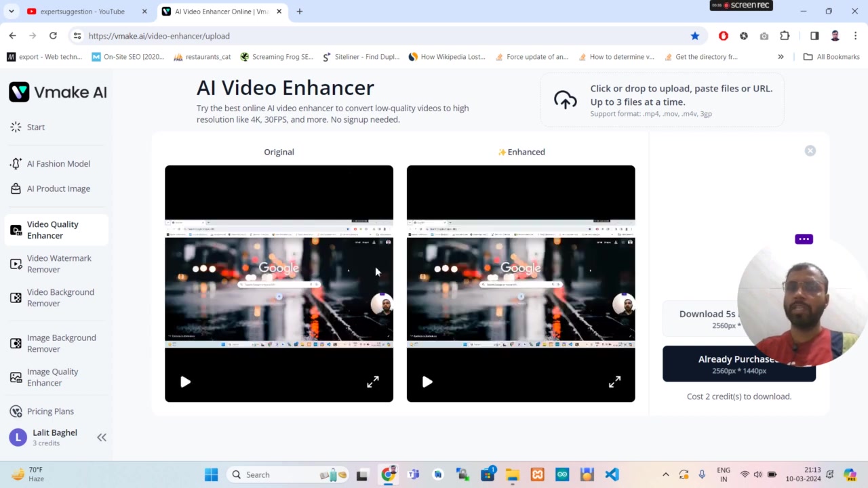The width and height of the screenshot is (868, 488).
Task: Show hidden system tray icons
Action: coord(665,474)
